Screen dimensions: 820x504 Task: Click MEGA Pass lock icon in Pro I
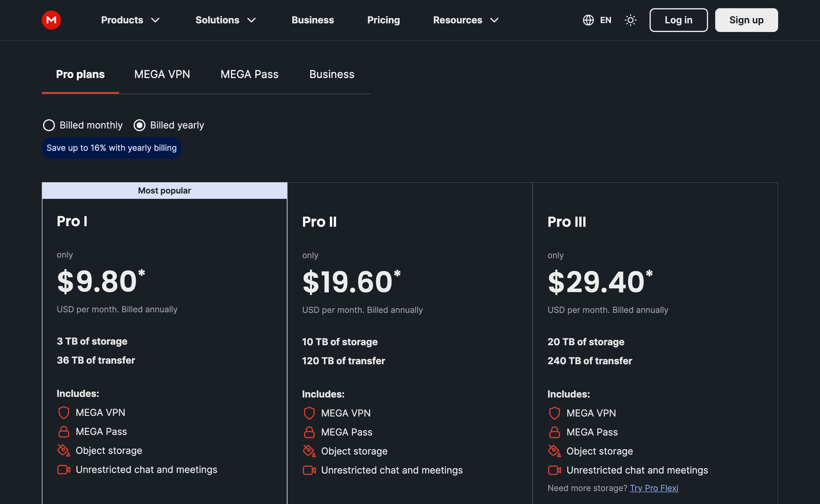tap(64, 431)
